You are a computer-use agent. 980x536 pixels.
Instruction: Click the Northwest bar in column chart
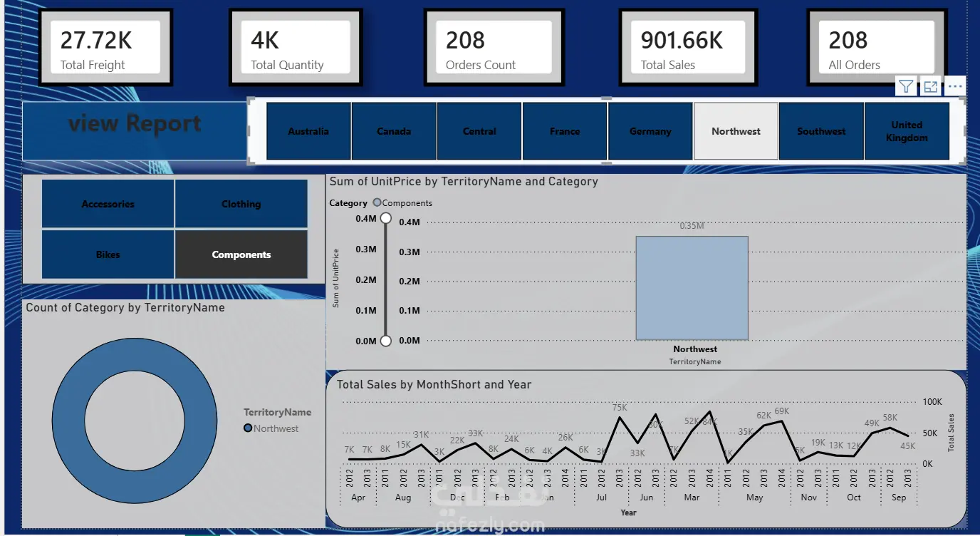point(692,288)
